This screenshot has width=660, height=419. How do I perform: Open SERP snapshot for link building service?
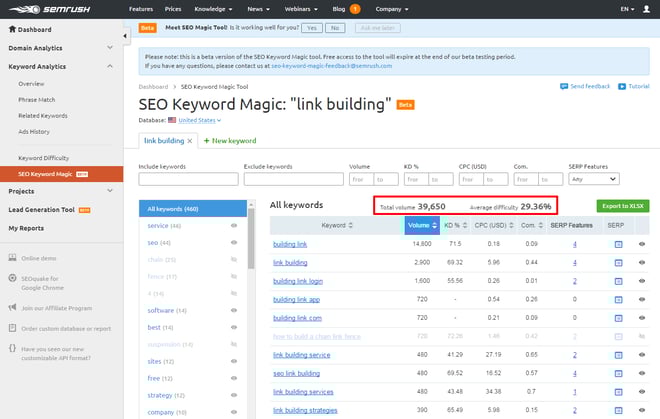618,355
